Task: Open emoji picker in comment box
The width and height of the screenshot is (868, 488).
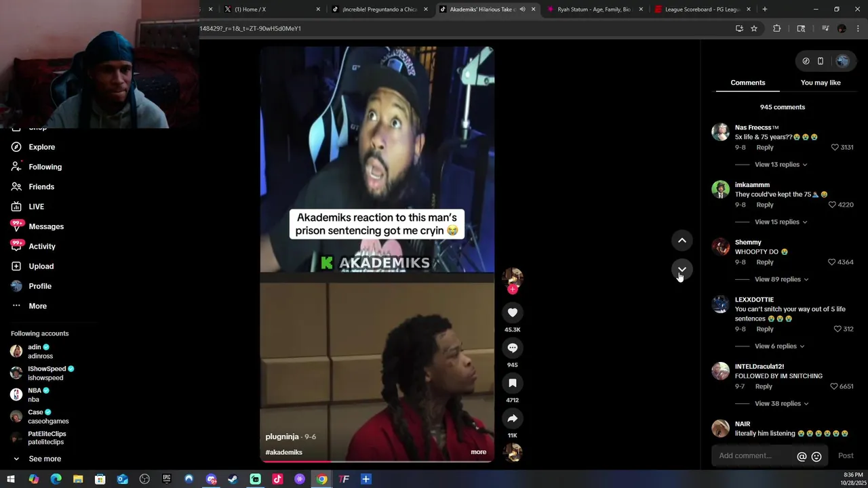Action: [x=816, y=457]
